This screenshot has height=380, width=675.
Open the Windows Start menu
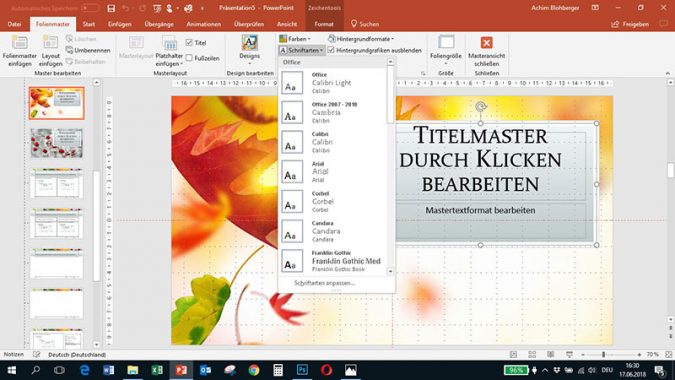pyautogui.click(x=12, y=370)
